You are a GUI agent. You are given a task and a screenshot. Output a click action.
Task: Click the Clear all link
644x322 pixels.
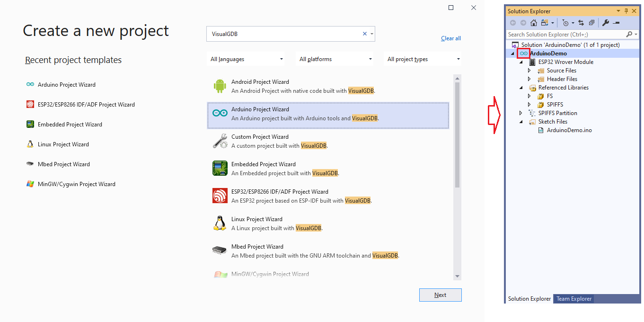click(x=451, y=38)
